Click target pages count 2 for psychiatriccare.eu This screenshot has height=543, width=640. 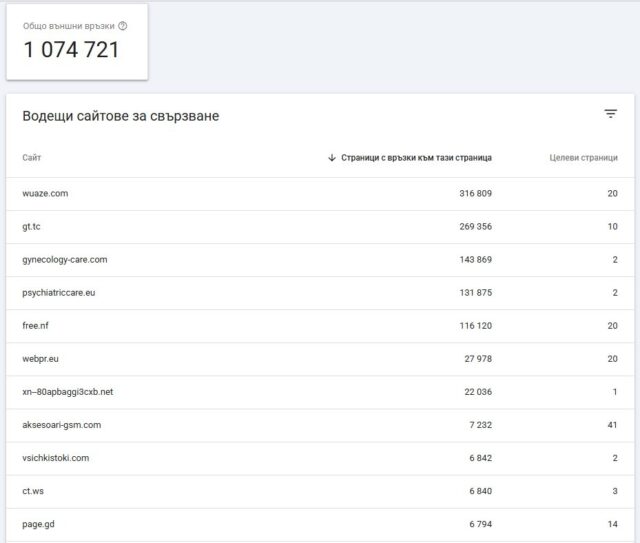coord(615,293)
